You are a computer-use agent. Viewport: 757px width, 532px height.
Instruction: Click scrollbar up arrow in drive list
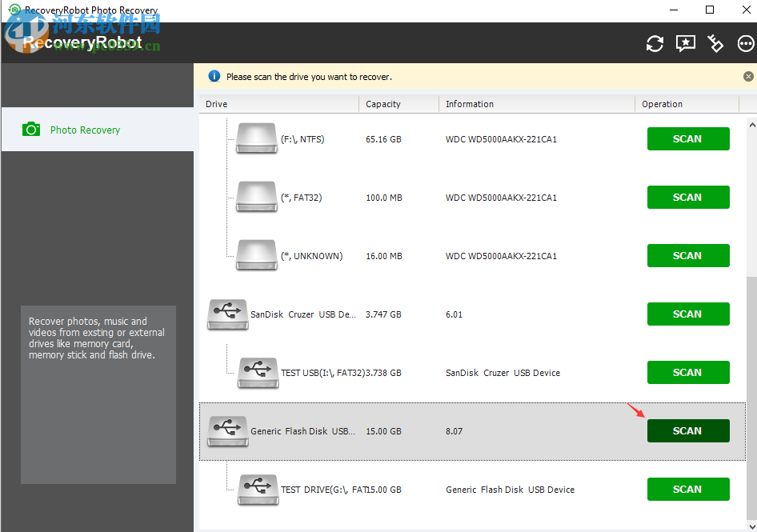[751, 125]
